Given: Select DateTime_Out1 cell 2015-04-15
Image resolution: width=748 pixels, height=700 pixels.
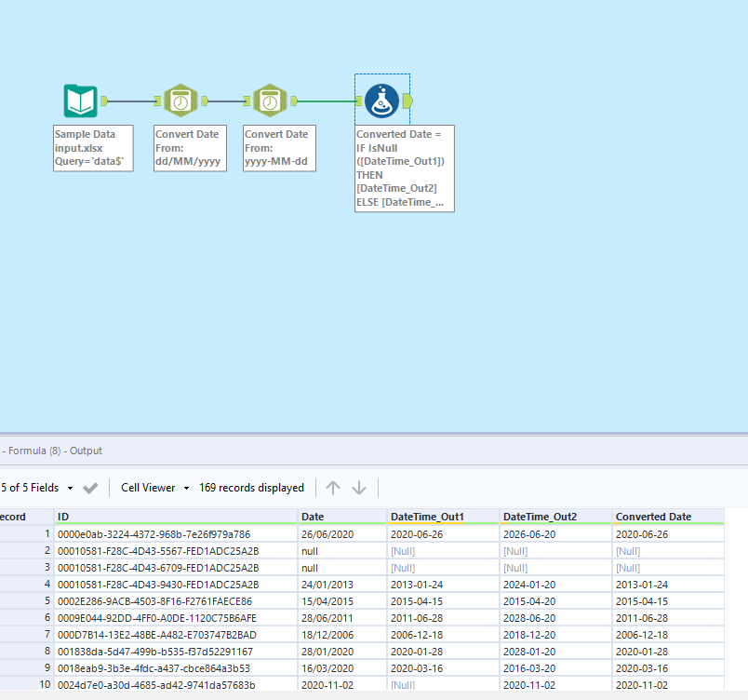Looking at the screenshot, I should [443, 600].
